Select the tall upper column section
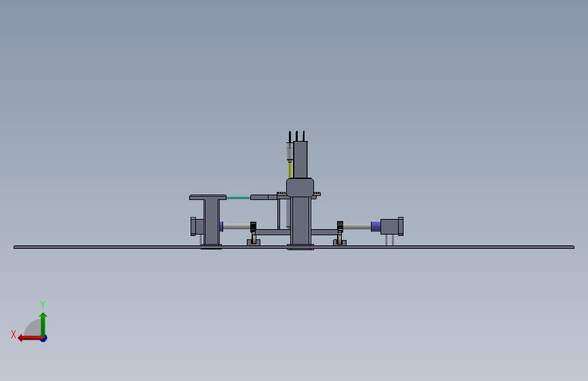Viewport: 588px width, 381px height. pyautogui.click(x=300, y=160)
